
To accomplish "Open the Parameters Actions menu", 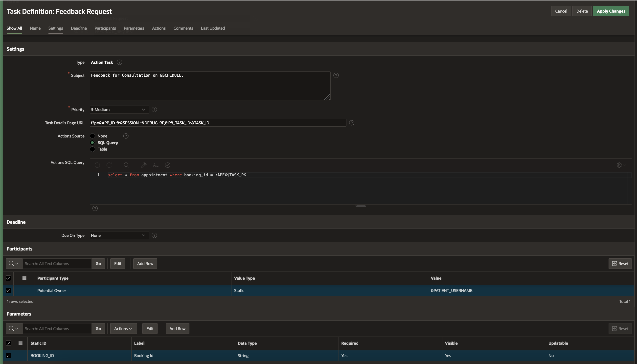I will click(x=123, y=328).
